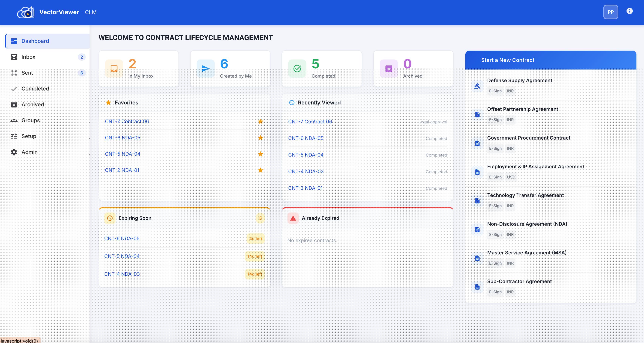Open CNT-5 NDA-04 in Favorites
The height and width of the screenshot is (343, 644).
(123, 154)
